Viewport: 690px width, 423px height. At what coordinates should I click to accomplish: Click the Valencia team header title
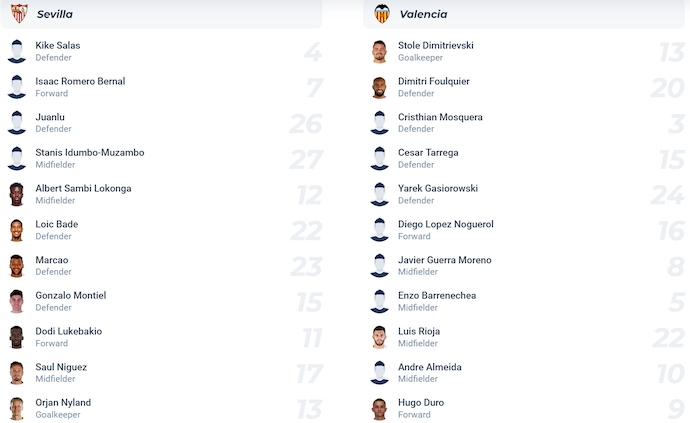[x=422, y=14]
